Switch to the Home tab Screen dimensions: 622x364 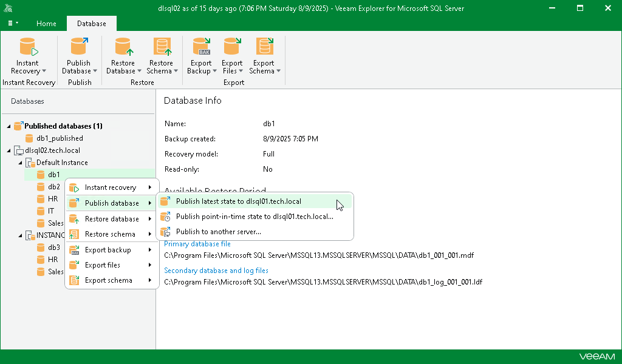pos(46,24)
